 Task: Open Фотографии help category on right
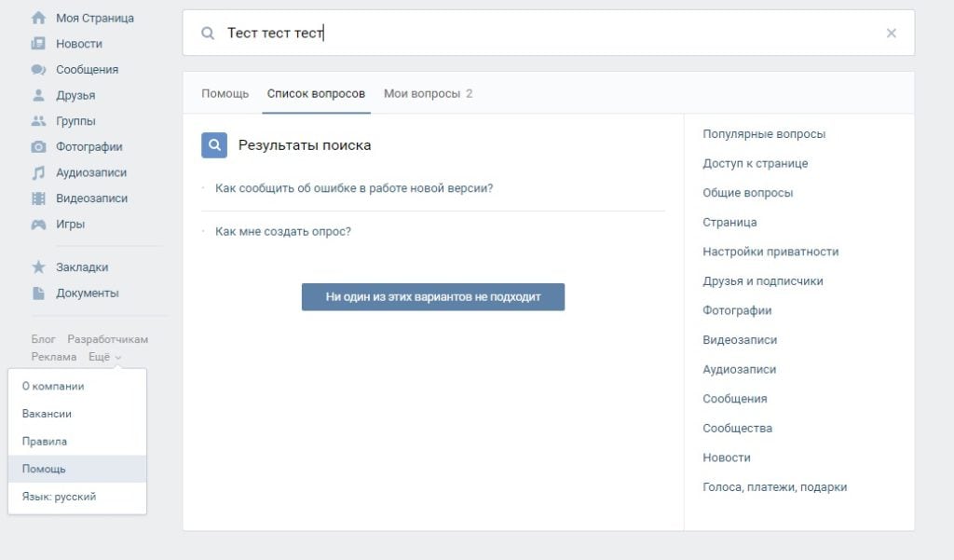tap(737, 310)
